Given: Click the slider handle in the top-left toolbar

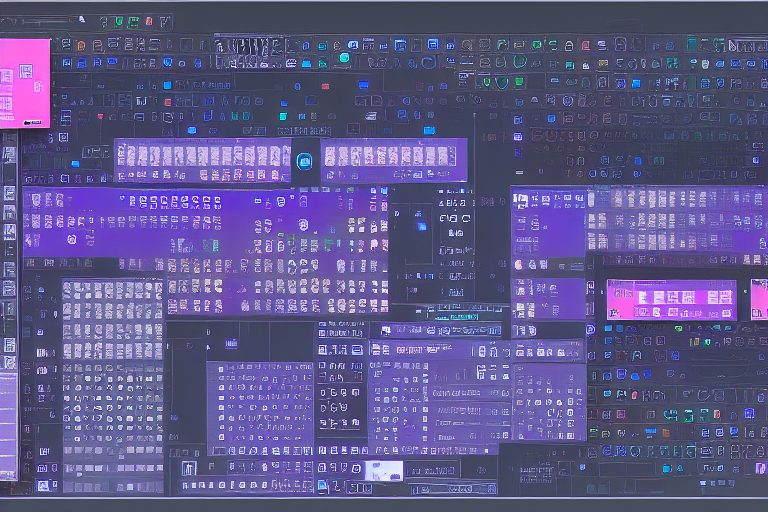Looking at the screenshot, I should click(x=82, y=21).
